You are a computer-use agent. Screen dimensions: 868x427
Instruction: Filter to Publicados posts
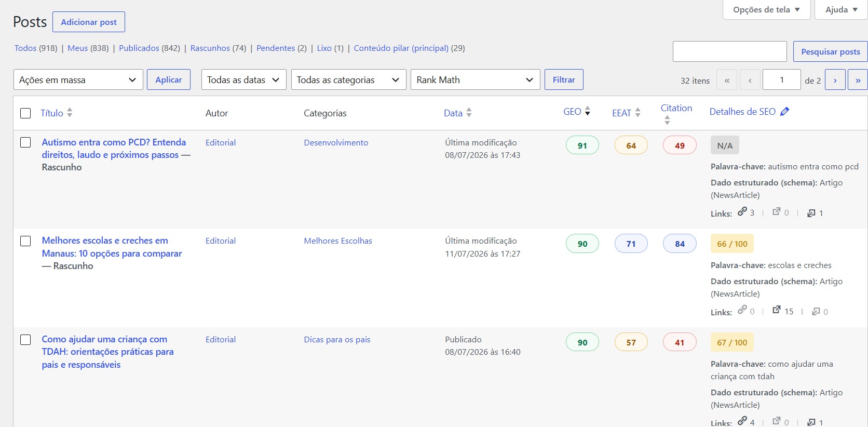point(139,48)
